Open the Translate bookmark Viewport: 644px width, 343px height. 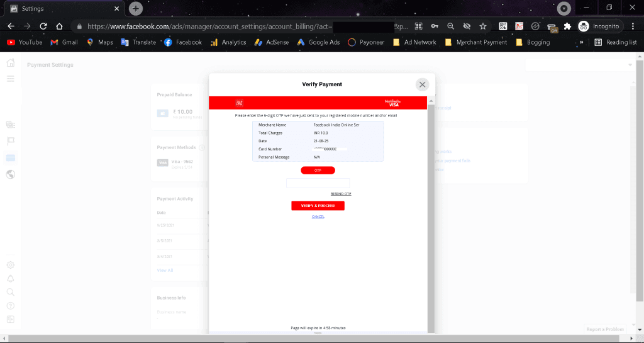click(x=138, y=42)
